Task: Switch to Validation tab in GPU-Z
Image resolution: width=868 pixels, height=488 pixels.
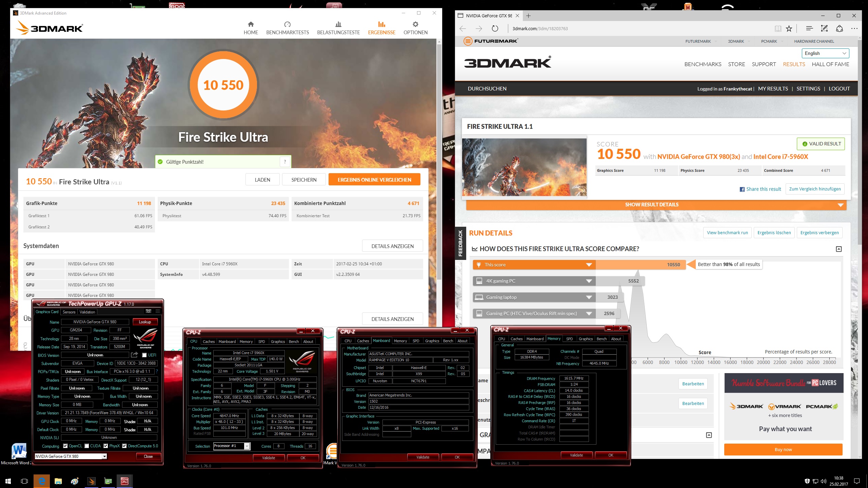Action: 87,312
